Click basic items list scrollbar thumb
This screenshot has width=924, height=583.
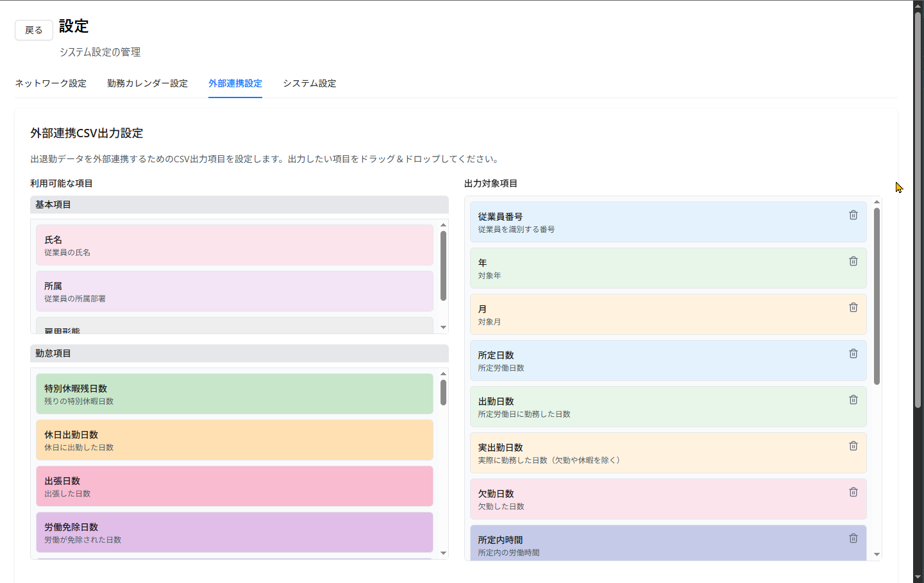pyautogui.click(x=443, y=266)
